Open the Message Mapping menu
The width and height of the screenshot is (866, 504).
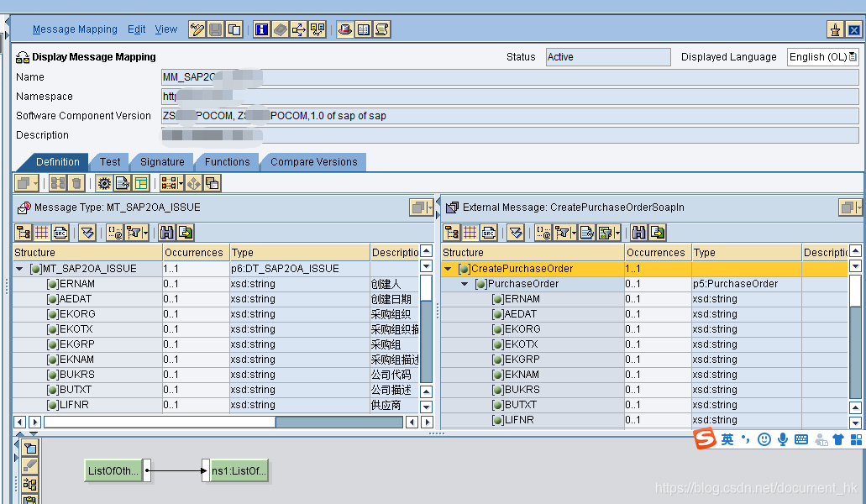75,29
